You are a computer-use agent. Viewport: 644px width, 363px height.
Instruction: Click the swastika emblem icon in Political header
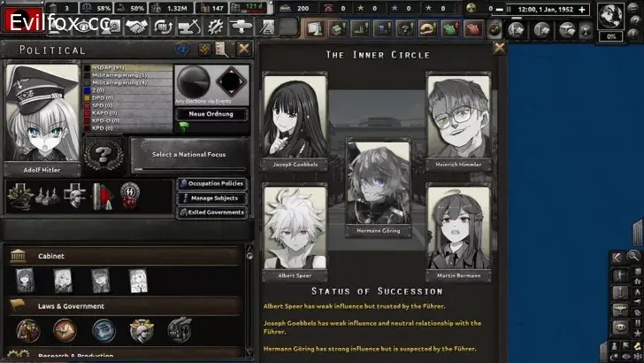pyautogui.click(x=204, y=50)
